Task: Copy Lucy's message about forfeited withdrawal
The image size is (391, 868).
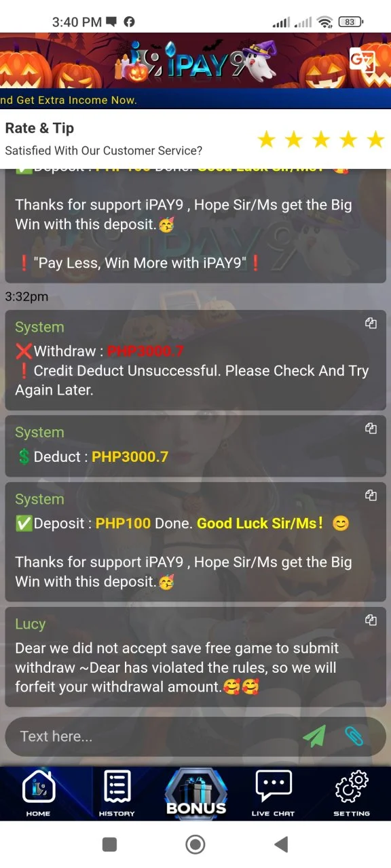Action: [x=371, y=620]
